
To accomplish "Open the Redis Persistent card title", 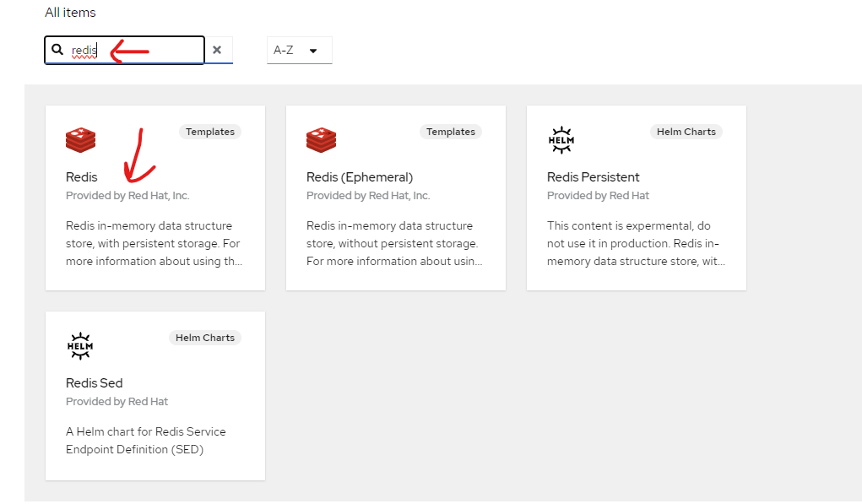I will point(594,177).
